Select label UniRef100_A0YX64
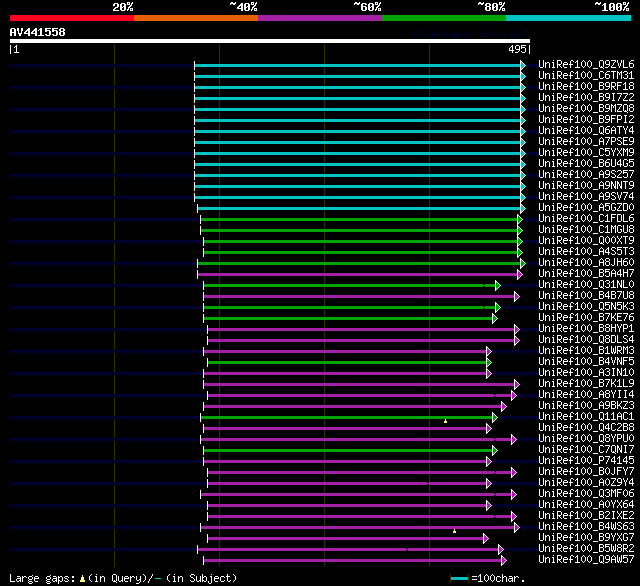This screenshot has width=640, height=586. pos(586,505)
